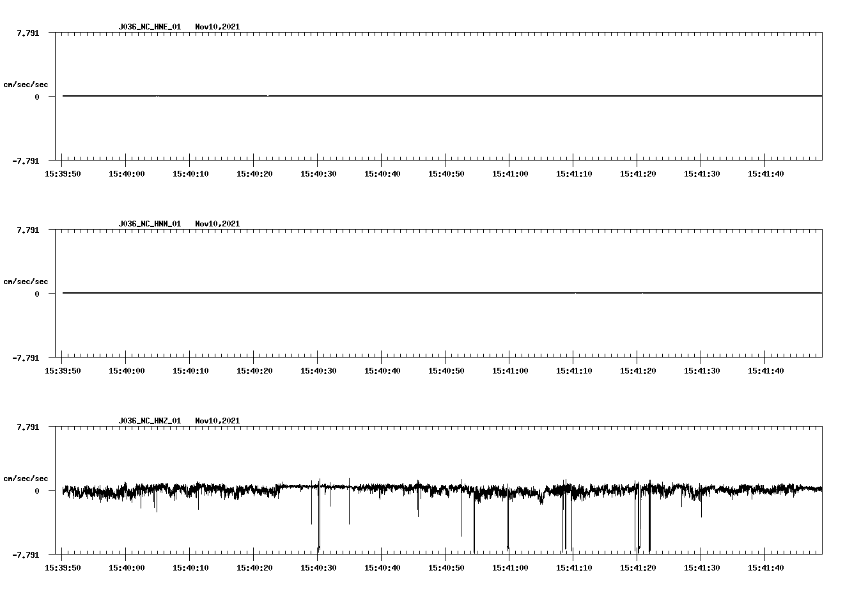Click the 0 axis label on HNE chart
Viewport: 868px width, 591px height.
pyautogui.click(x=37, y=97)
